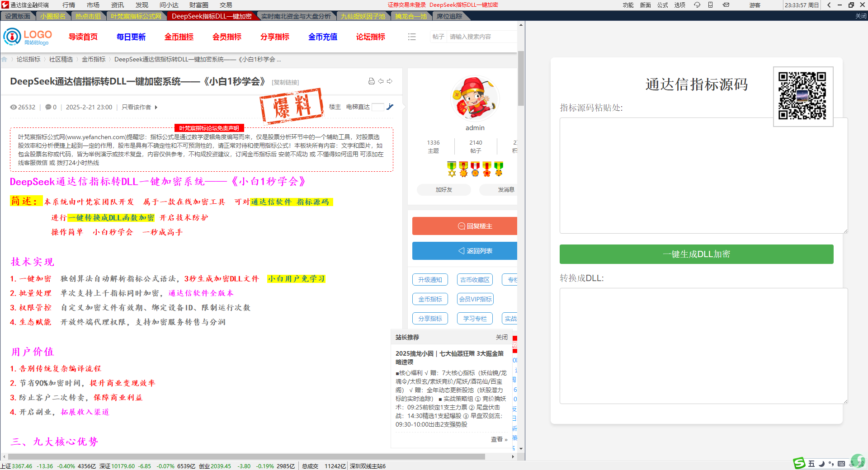Focus the 转换成DLL output text area

(703, 346)
